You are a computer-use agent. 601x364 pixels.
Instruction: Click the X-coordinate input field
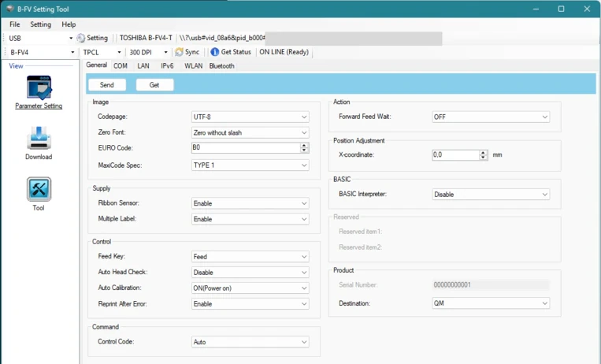[x=455, y=155]
